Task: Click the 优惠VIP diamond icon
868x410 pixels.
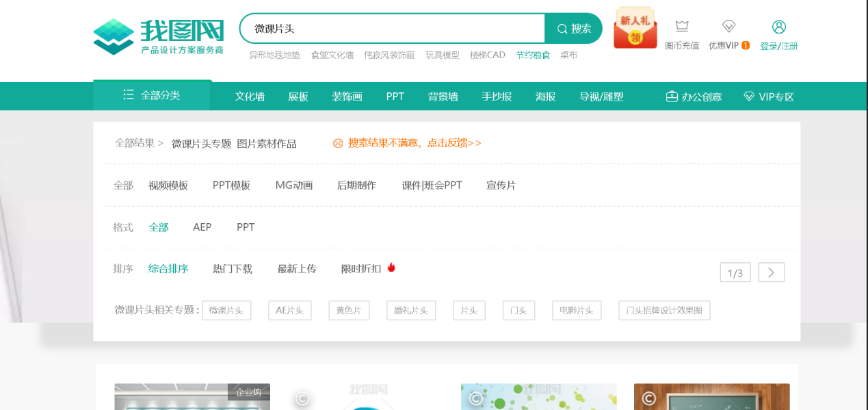Action: [728, 25]
